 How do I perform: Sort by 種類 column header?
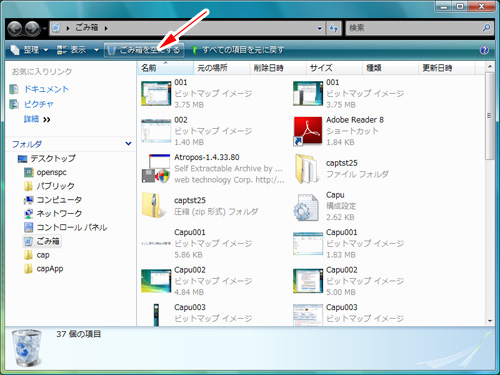click(390, 68)
